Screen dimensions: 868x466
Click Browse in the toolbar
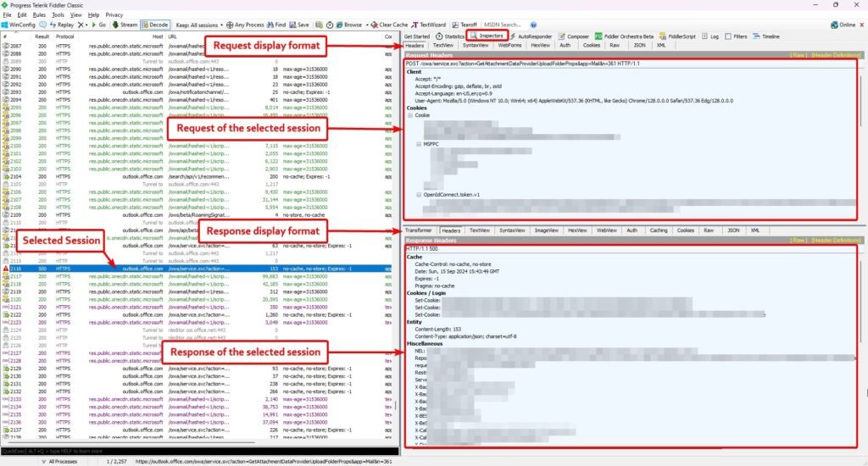point(349,25)
